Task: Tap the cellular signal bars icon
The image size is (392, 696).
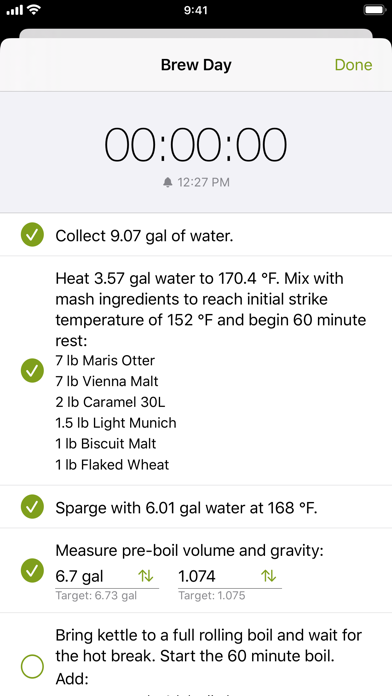Action: tap(15, 10)
